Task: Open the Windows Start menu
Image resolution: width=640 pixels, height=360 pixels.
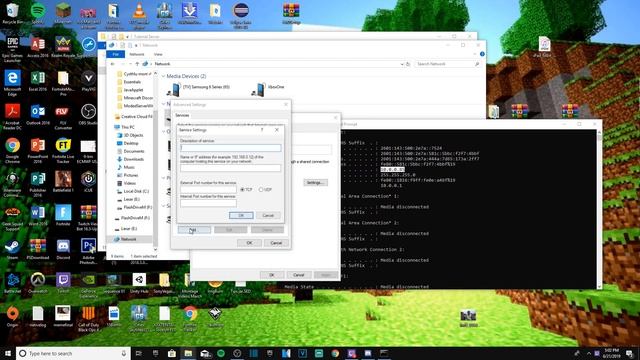Action: pos(8,353)
